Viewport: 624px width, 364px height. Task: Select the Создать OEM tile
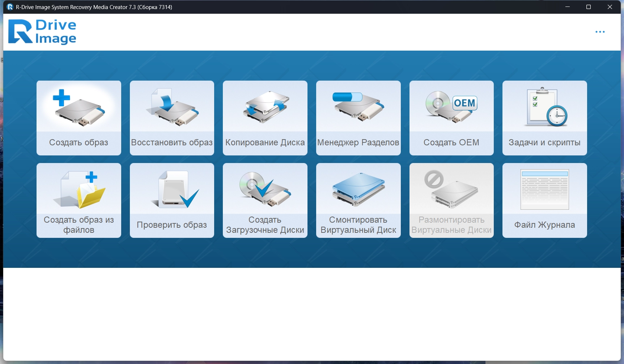tap(451, 118)
